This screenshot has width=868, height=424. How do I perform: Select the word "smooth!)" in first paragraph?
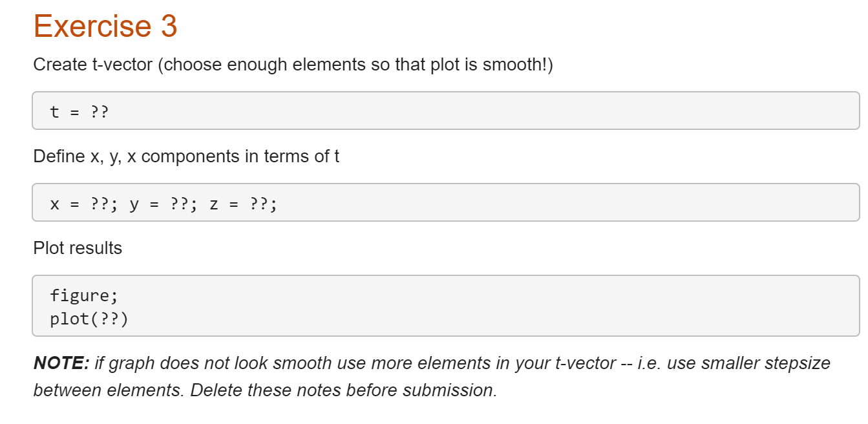[518, 65]
